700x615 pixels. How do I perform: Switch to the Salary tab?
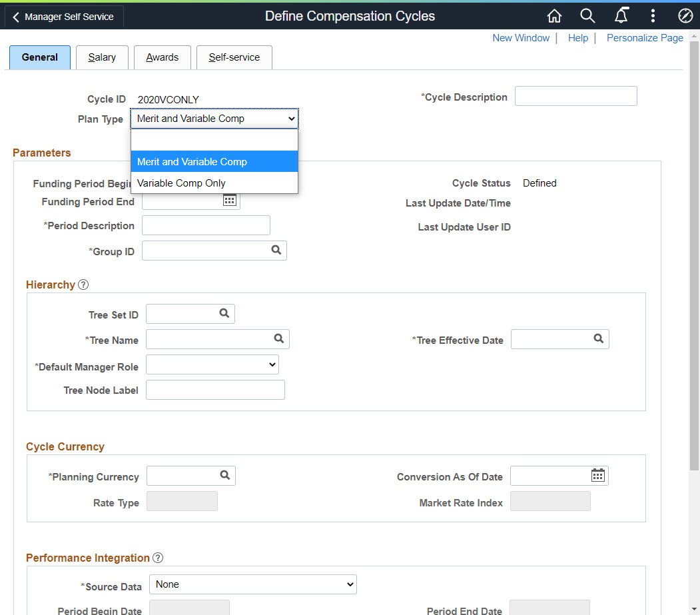[x=102, y=57]
